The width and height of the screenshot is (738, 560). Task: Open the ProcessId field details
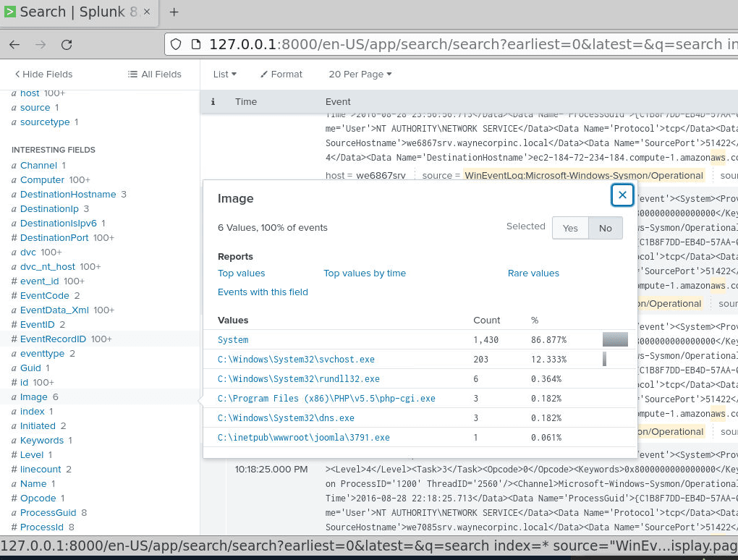[x=41, y=527]
